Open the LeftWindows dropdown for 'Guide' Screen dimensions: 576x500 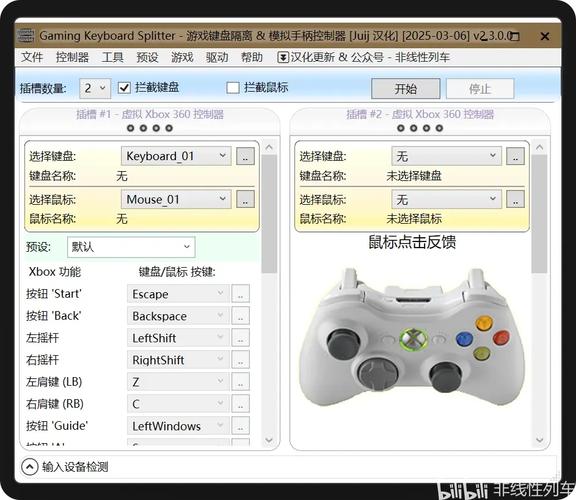pos(178,426)
